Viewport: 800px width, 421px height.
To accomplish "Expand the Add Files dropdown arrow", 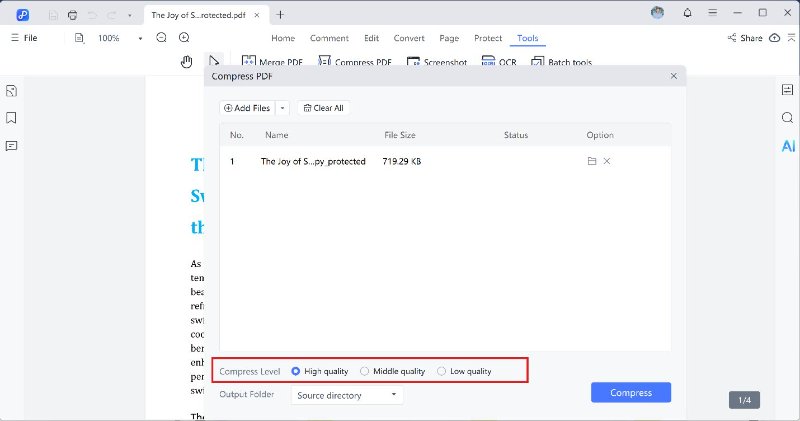I will pyautogui.click(x=282, y=108).
